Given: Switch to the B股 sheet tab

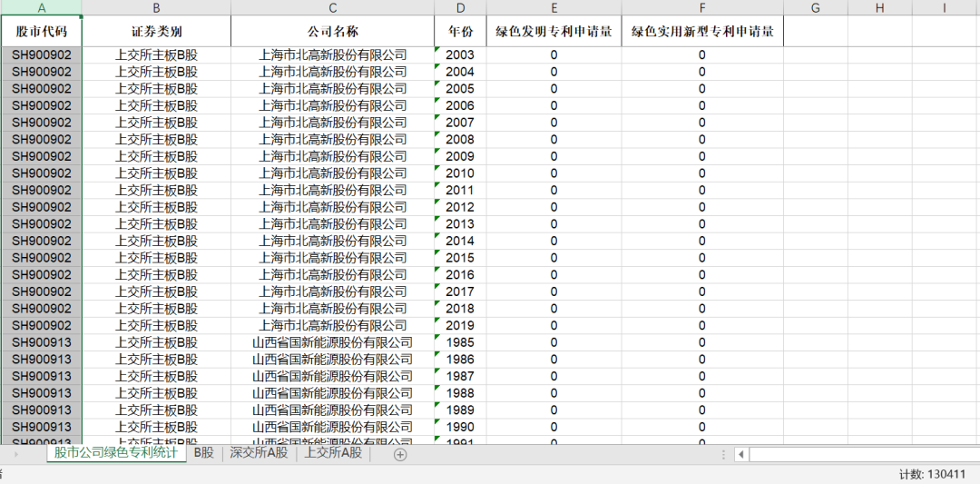Looking at the screenshot, I should coord(204,453).
